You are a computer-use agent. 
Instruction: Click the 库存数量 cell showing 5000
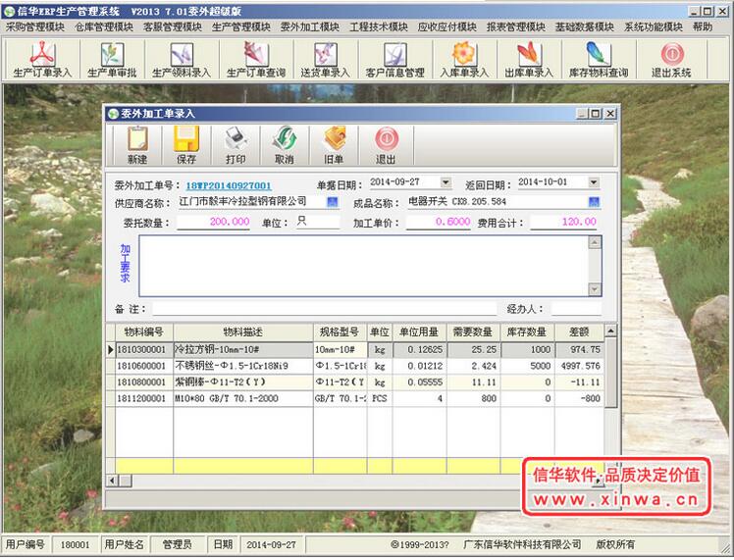pyautogui.click(x=527, y=366)
